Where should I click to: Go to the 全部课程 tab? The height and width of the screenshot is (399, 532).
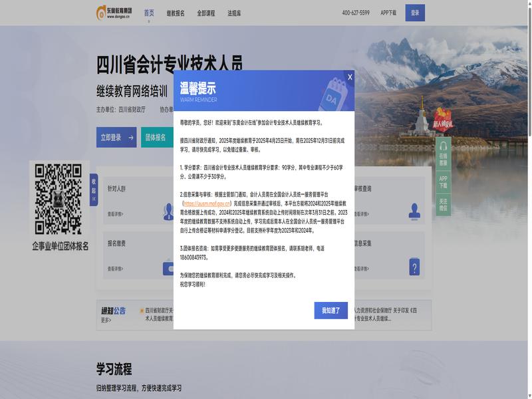click(206, 13)
